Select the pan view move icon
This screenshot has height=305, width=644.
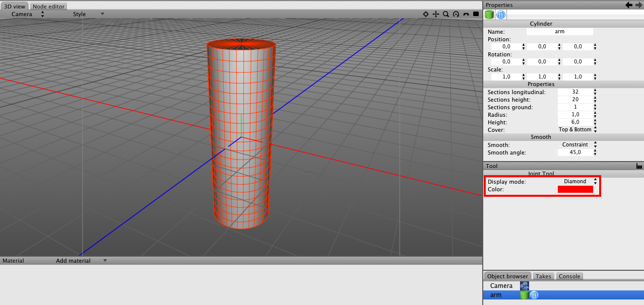pos(436,15)
